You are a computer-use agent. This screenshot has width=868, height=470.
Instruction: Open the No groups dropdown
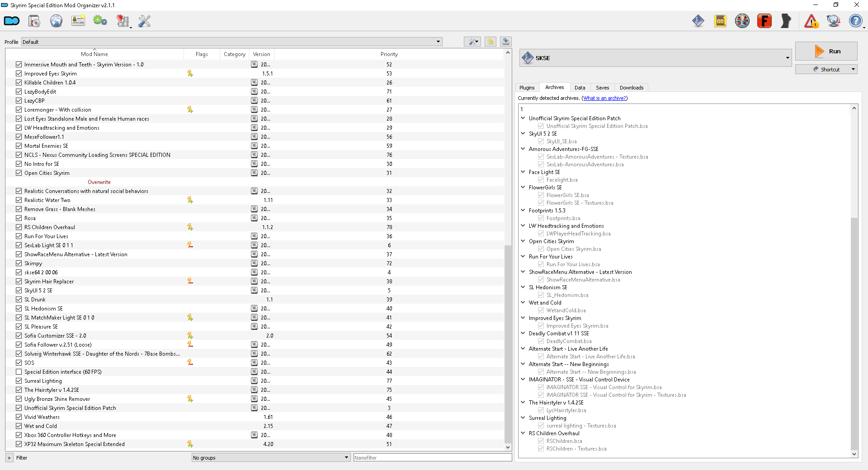tap(271, 457)
